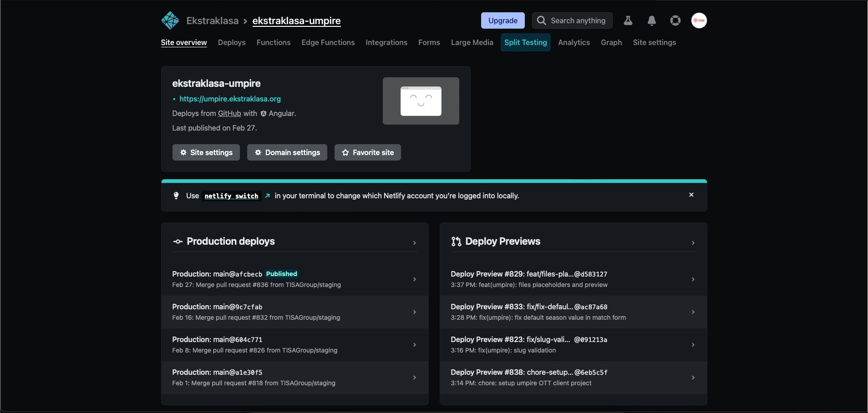Open the Large Media tab

[472, 42]
